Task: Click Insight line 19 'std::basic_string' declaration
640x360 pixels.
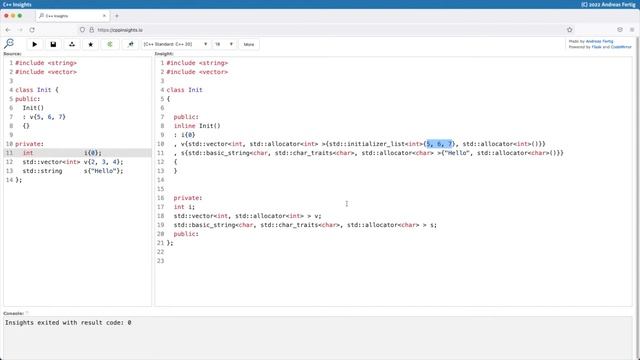Action: pyautogui.click(x=305, y=224)
